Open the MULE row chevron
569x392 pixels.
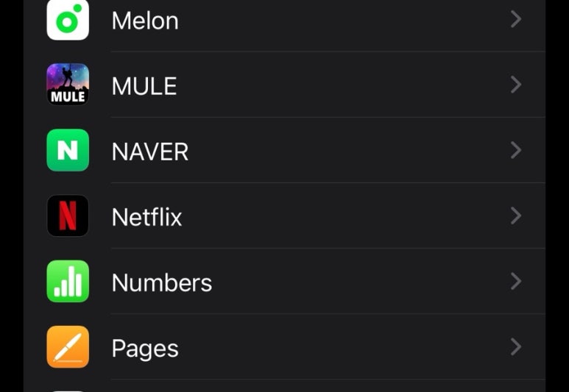click(x=516, y=85)
